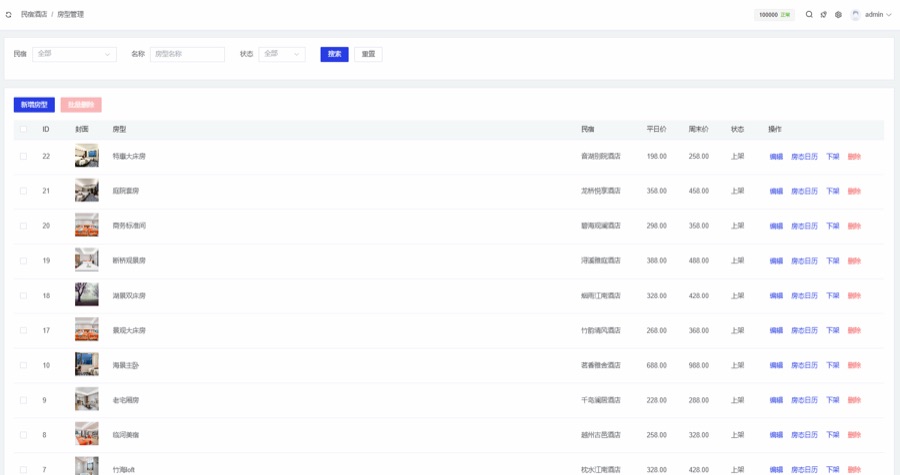Click the 房型管理 breadcrumb item
This screenshot has width=900, height=475.
[x=70, y=14]
